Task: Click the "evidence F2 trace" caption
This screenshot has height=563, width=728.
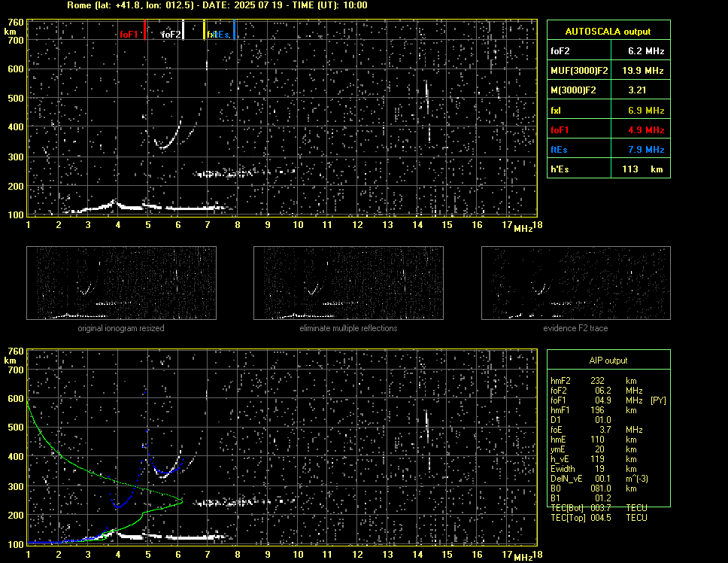Action: (x=575, y=328)
